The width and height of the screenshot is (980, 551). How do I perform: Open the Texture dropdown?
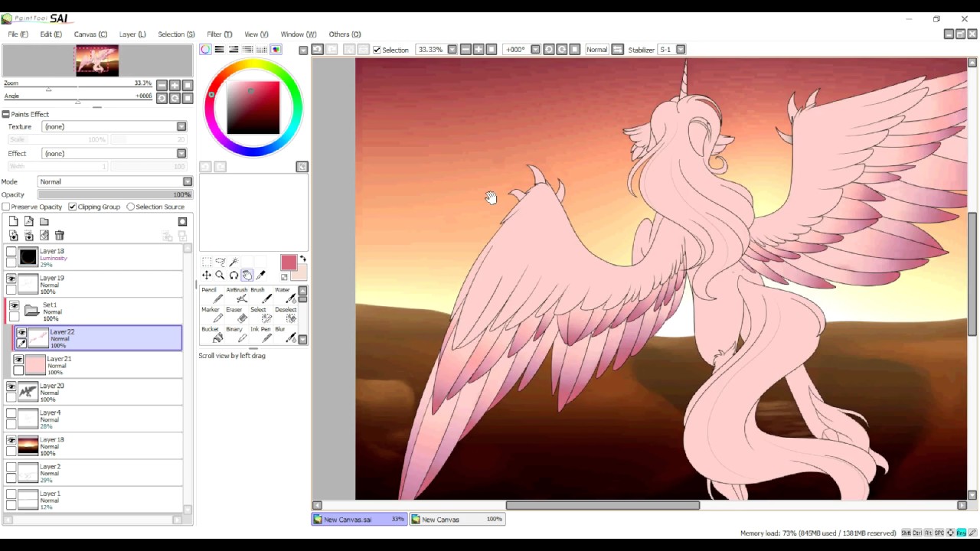click(115, 126)
